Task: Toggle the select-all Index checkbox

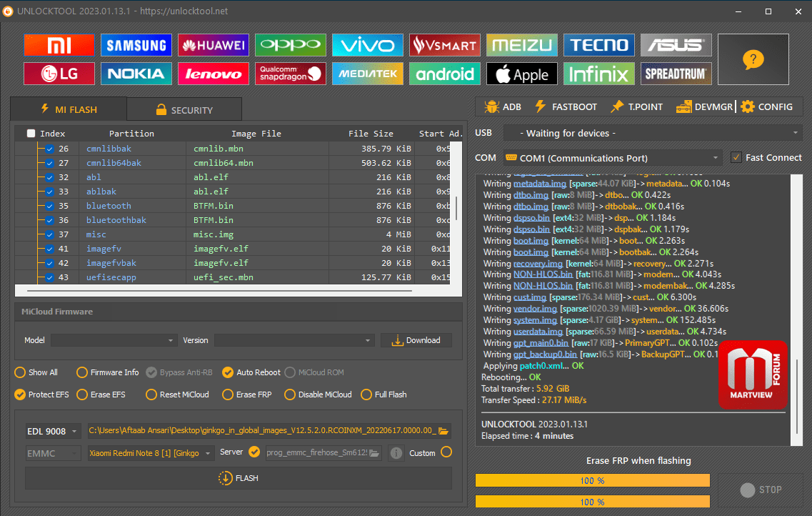Action: click(31, 134)
